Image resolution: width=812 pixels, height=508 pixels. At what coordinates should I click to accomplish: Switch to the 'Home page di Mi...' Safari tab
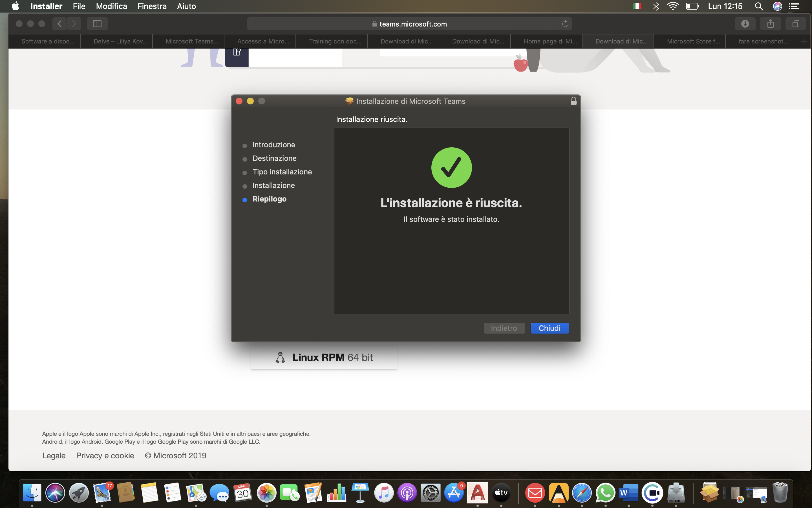coord(546,41)
